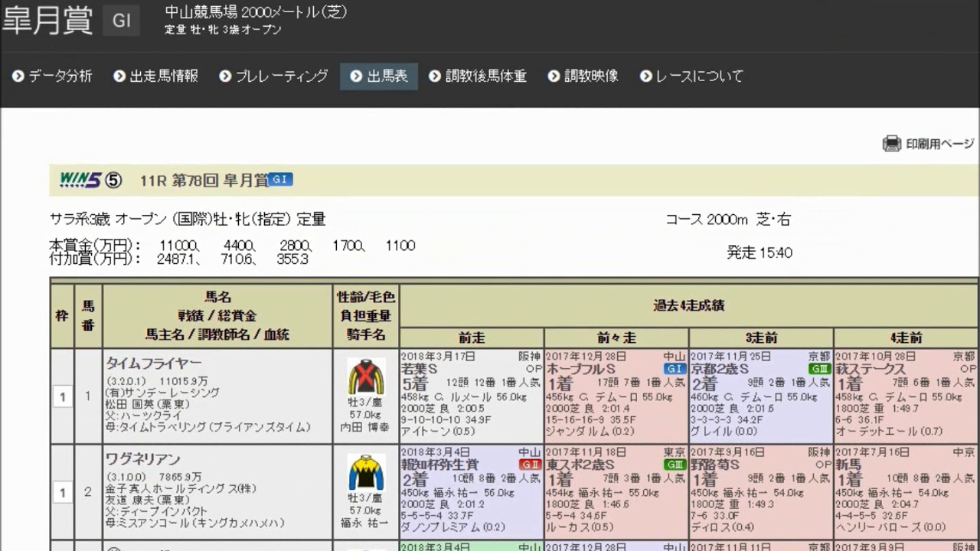Open the 調教映像 tab

583,77
